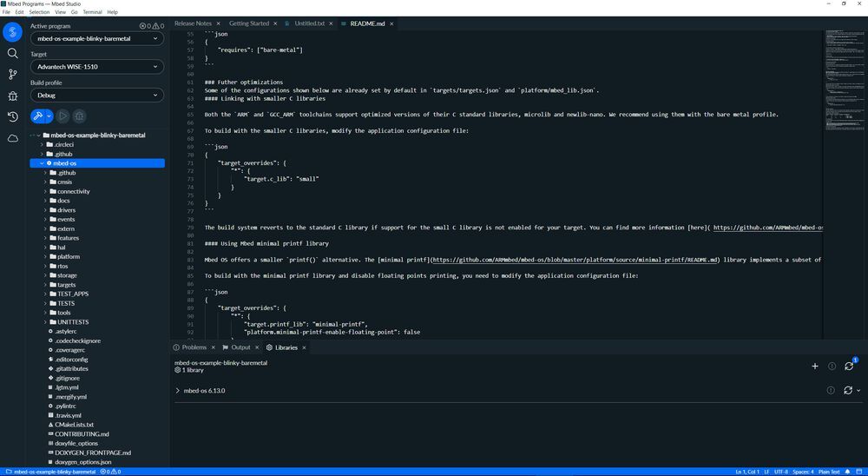Switch to the Getting Started tab
This screenshot has width=868, height=476.
[x=249, y=23]
